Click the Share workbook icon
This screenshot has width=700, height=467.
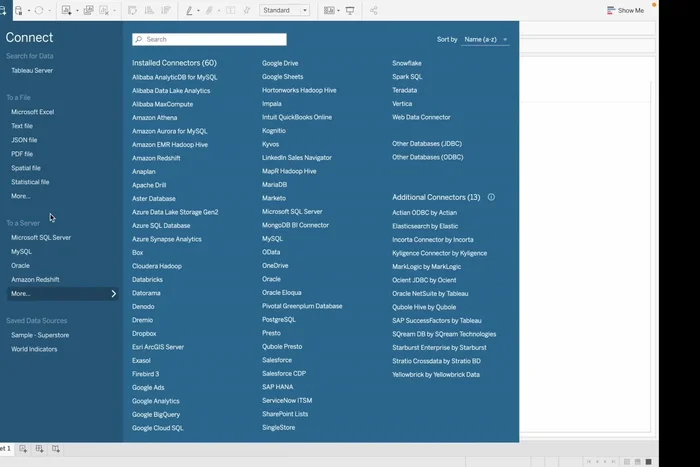click(374, 10)
